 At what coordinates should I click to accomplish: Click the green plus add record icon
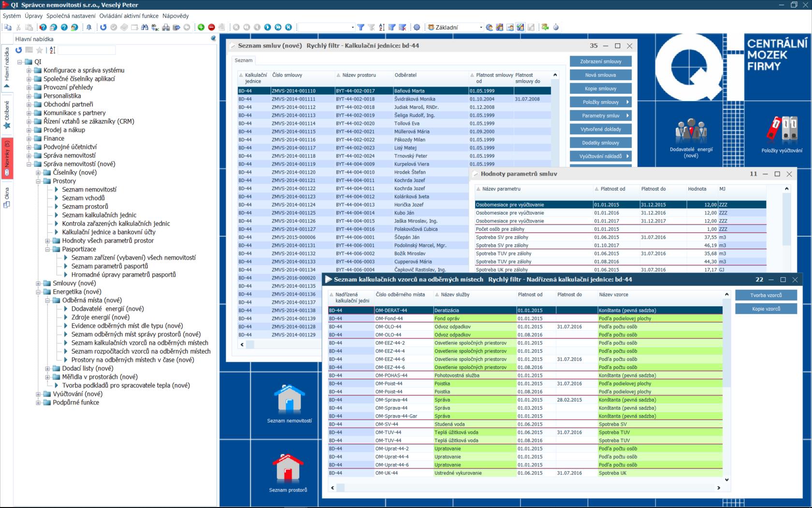201,27
